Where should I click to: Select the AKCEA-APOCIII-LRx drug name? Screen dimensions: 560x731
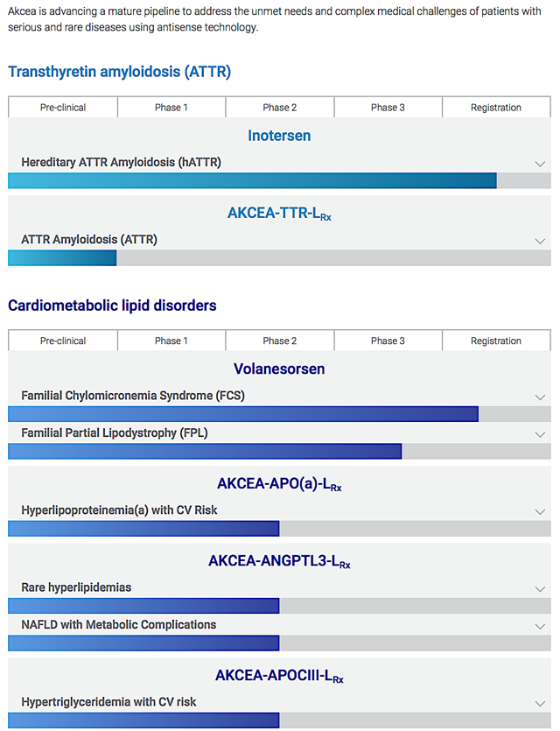(278, 674)
